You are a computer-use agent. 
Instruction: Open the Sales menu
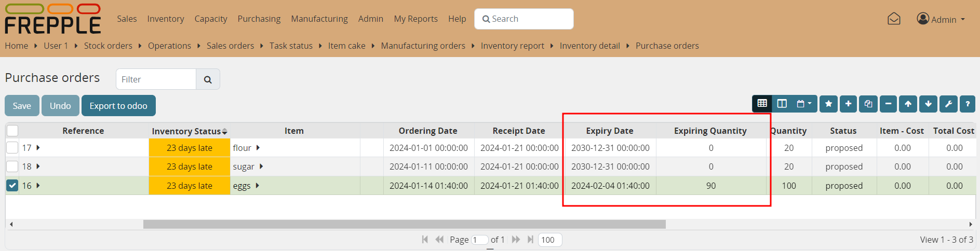(x=127, y=19)
